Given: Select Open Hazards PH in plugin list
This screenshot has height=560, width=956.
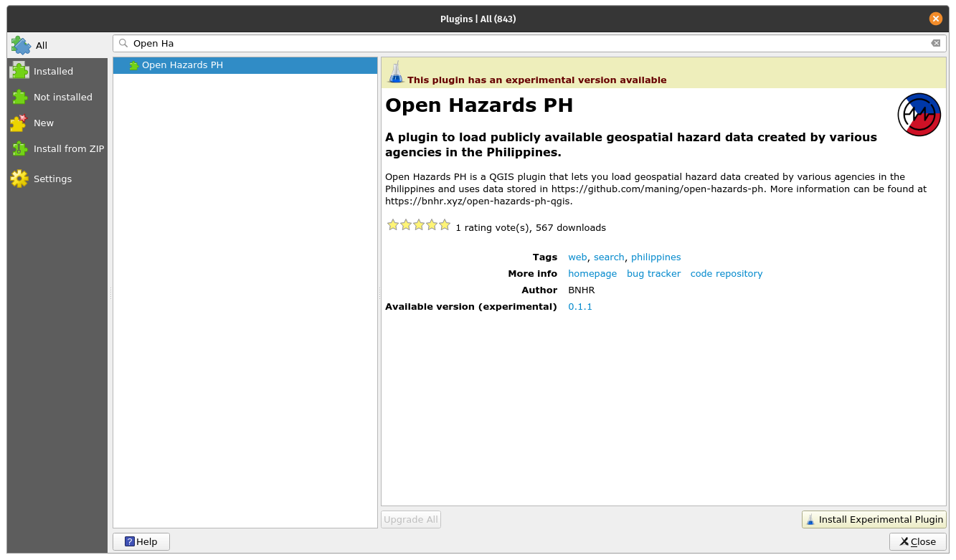Looking at the screenshot, I should click(x=182, y=65).
